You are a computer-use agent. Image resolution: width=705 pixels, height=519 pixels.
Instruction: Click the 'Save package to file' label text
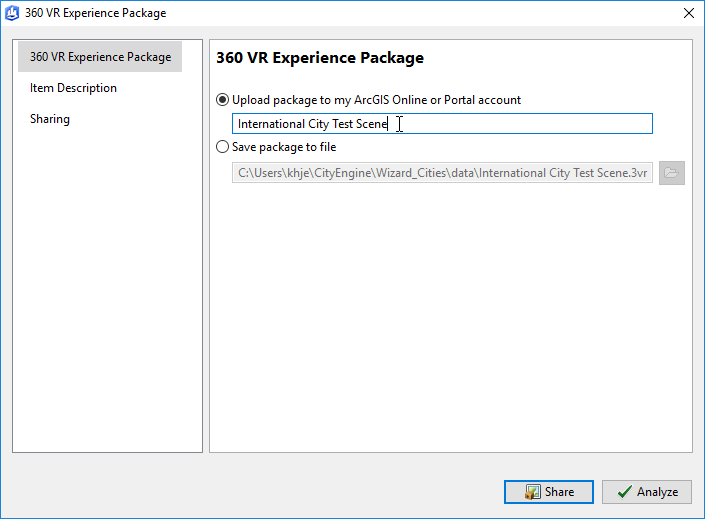[x=284, y=147]
